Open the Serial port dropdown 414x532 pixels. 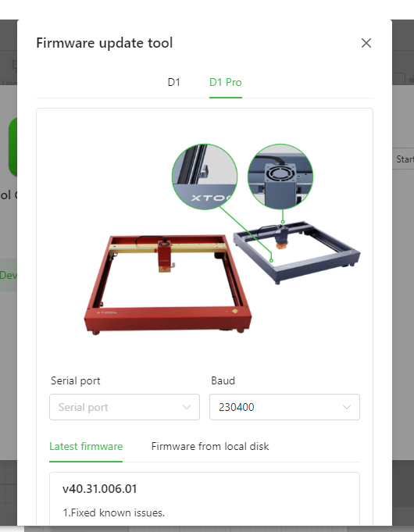tap(124, 407)
